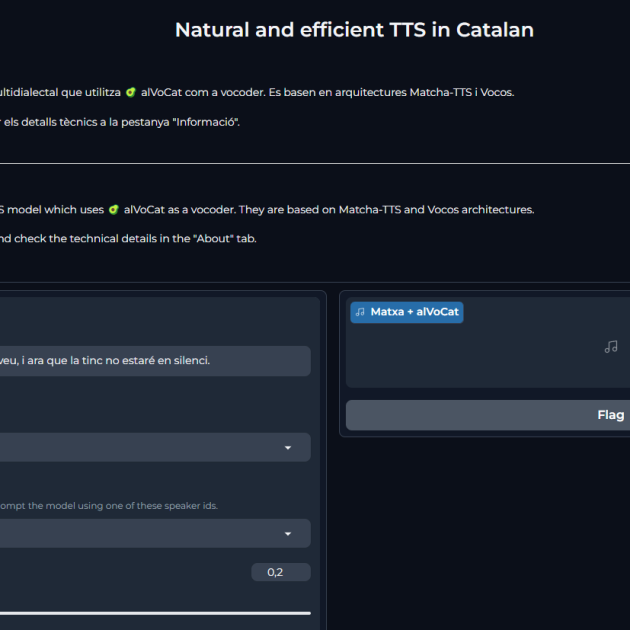
Task: Open the dropdown arrow below the text input
Action: click(288, 448)
